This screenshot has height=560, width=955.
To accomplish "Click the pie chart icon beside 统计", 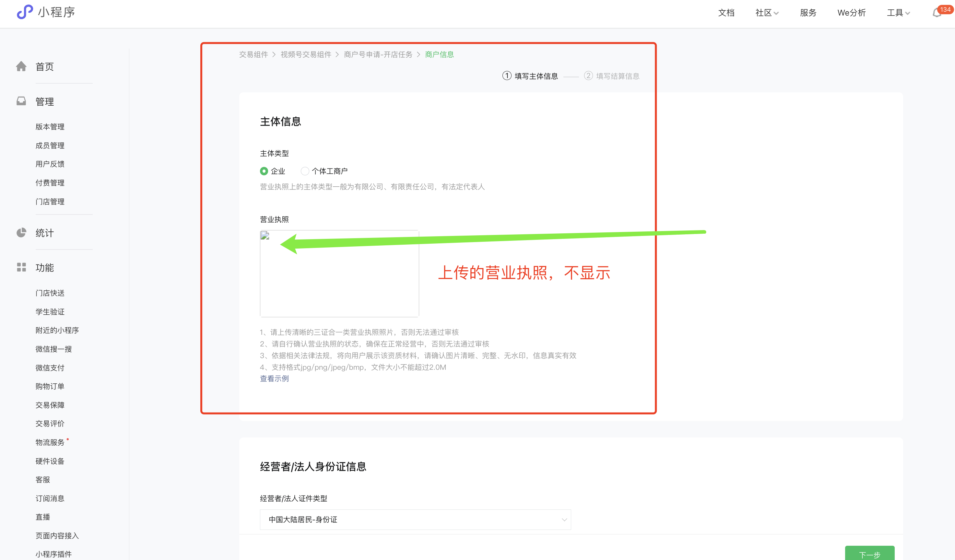I will coord(21,233).
